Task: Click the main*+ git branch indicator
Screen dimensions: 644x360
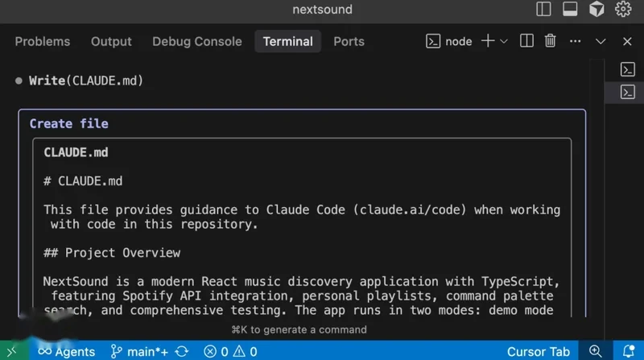Action: 139,352
